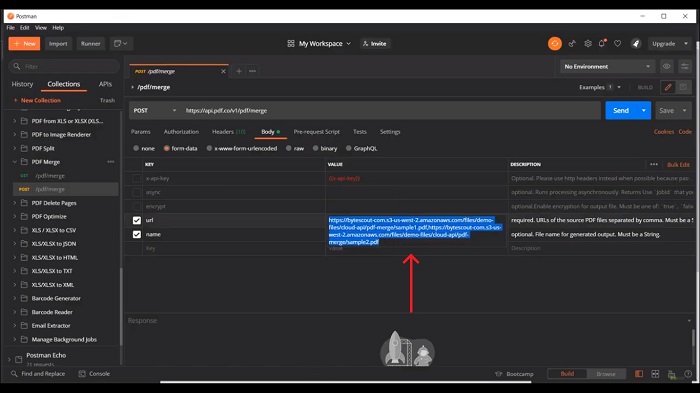Open the Params request tab
This screenshot has width=700, height=393.
(141, 132)
